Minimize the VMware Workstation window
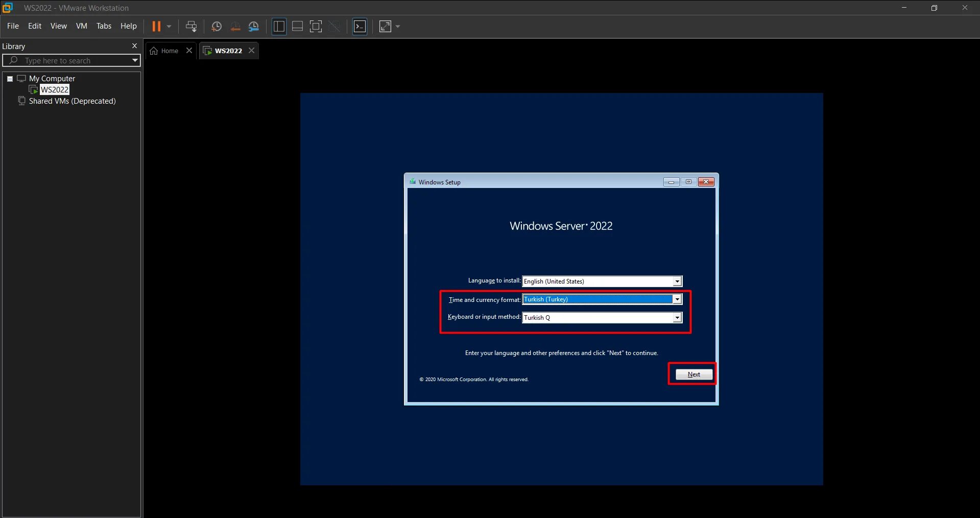 tap(904, 8)
